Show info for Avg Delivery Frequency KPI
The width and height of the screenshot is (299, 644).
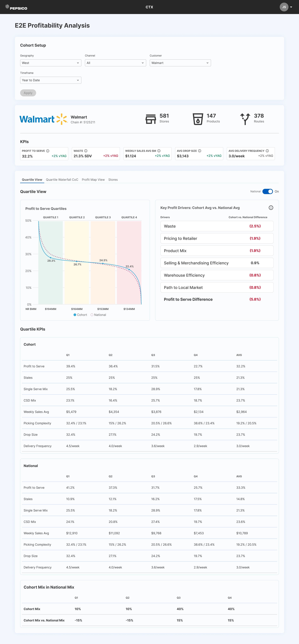click(x=267, y=151)
